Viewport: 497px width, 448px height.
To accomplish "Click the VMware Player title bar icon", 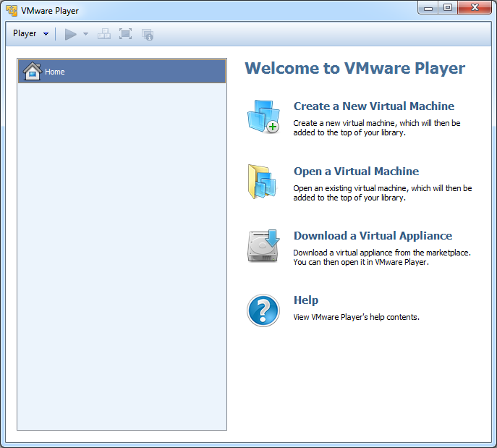I will (12, 11).
